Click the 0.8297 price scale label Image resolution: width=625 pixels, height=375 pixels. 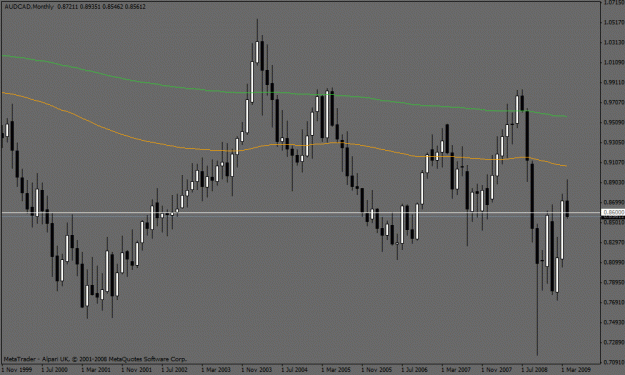pos(614,242)
